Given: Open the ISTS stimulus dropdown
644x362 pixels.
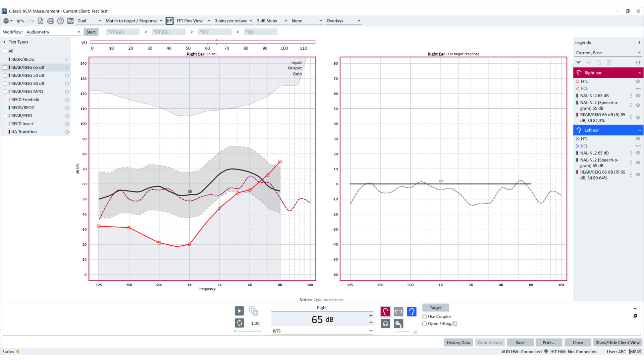Looking at the screenshot, I should click(x=322, y=331).
